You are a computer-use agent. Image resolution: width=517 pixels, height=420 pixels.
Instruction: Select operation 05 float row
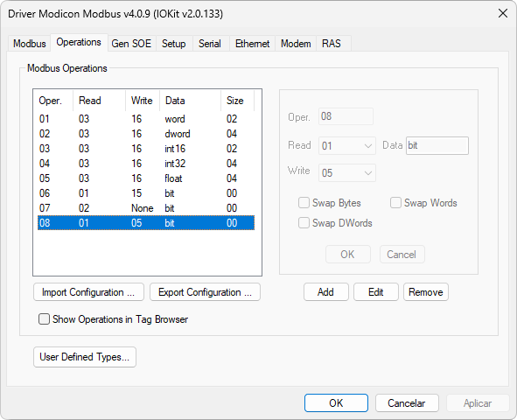click(146, 178)
